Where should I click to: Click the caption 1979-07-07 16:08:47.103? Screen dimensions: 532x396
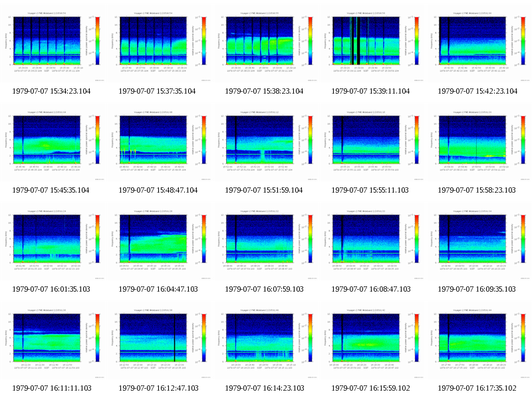[371, 289]
